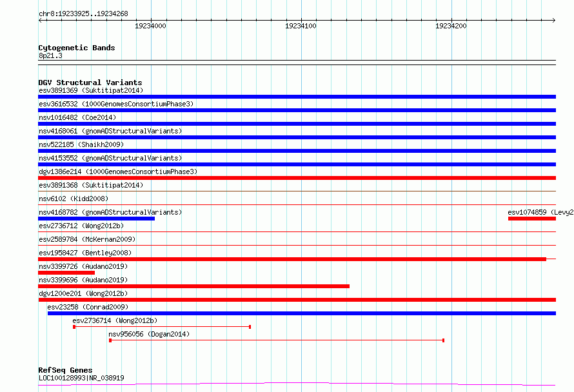
Task: Select the short blue bar under nsv4168782
Action: [x=96, y=219]
